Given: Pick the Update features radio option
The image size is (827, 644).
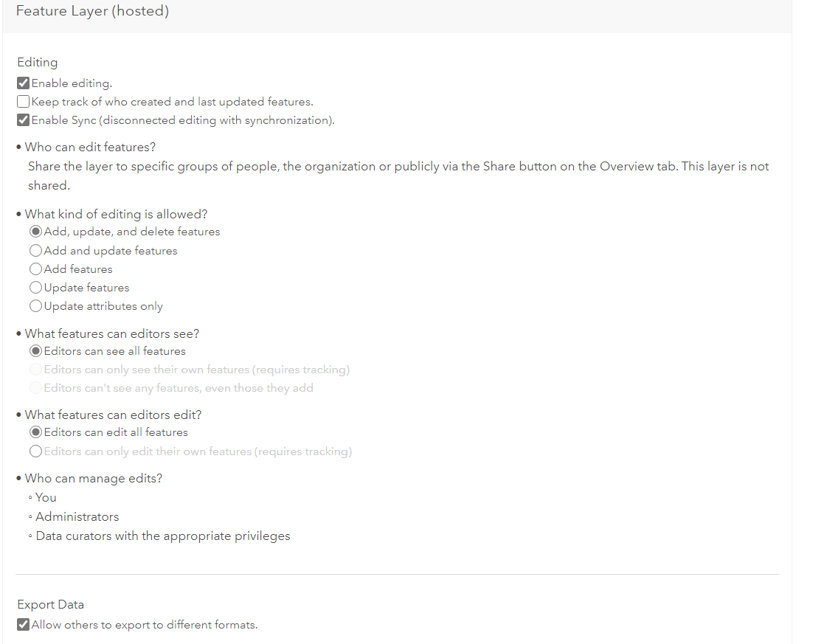Looking at the screenshot, I should tap(35, 288).
